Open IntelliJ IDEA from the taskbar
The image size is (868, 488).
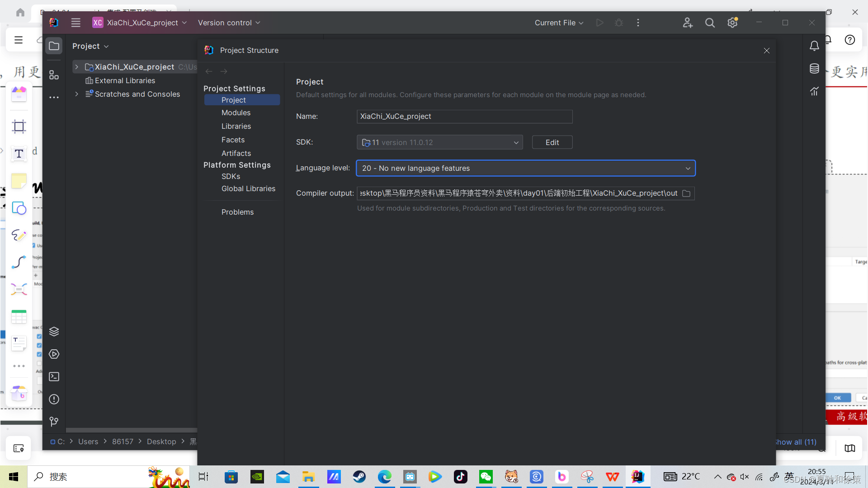(637, 477)
